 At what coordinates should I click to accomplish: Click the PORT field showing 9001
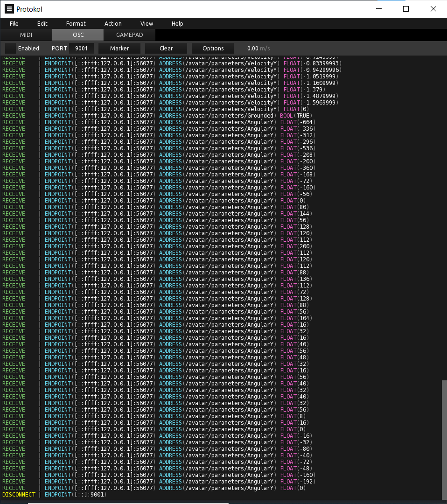81,48
